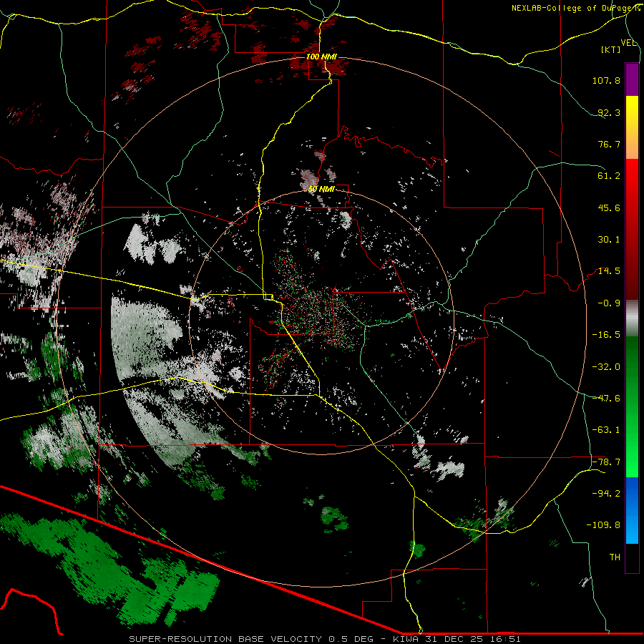Select the -94.2 legend value

(606, 493)
